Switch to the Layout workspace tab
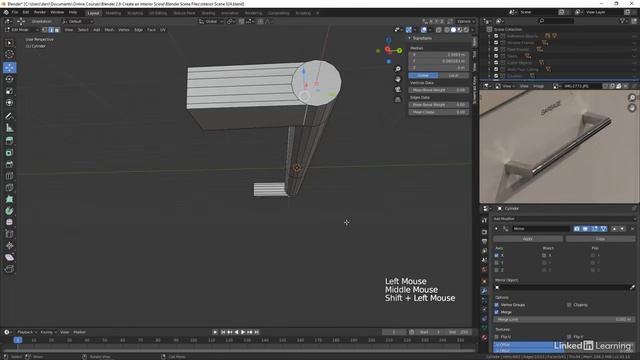The height and width of the screenshot is (360, 640). pyautogui.click(x=93, y=13)
